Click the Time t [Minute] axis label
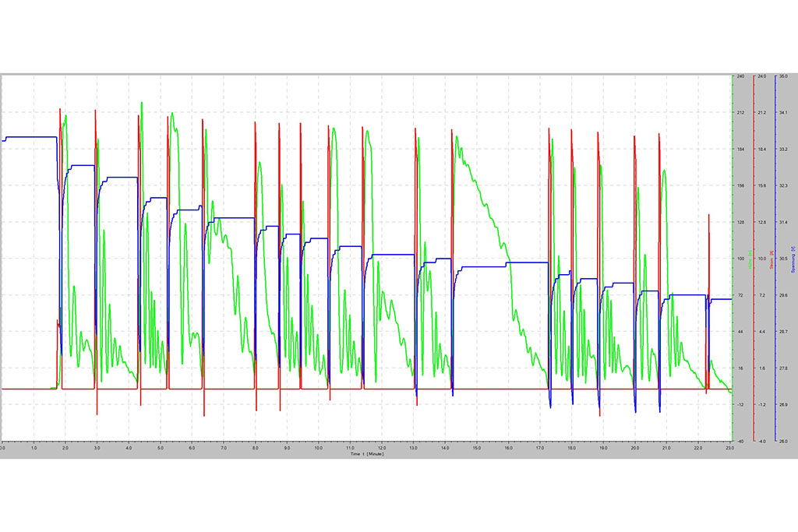This screenshot has width=798, height=532. click(366, 453)
